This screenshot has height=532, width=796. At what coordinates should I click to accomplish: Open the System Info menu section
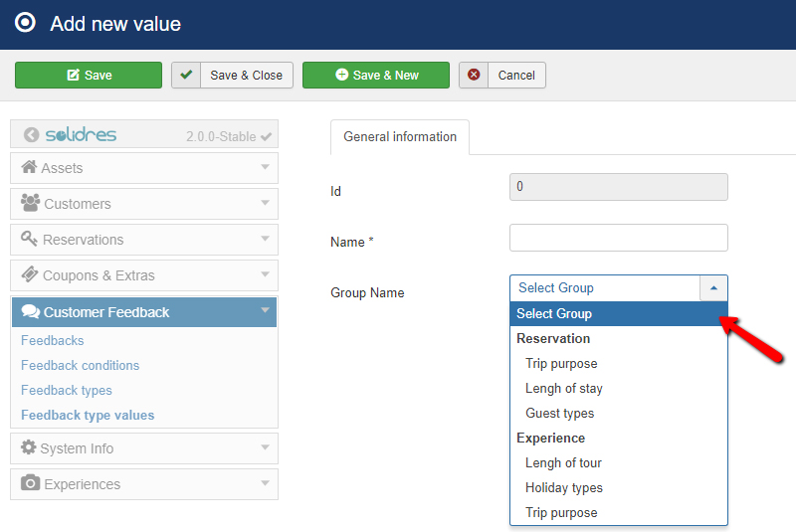[x=144, y=448]
